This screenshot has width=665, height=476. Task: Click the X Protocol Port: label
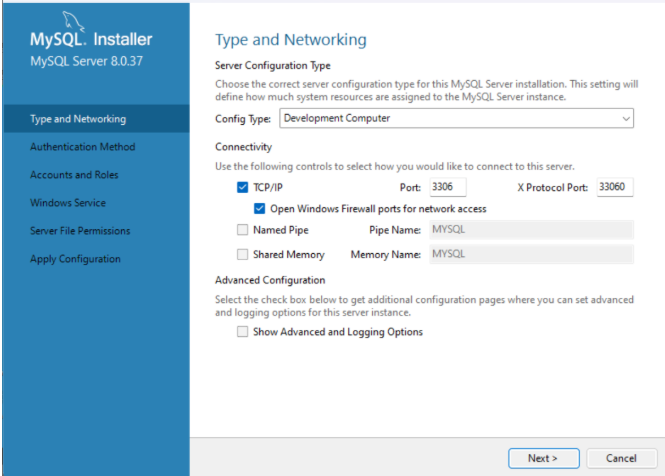point(553,188)
